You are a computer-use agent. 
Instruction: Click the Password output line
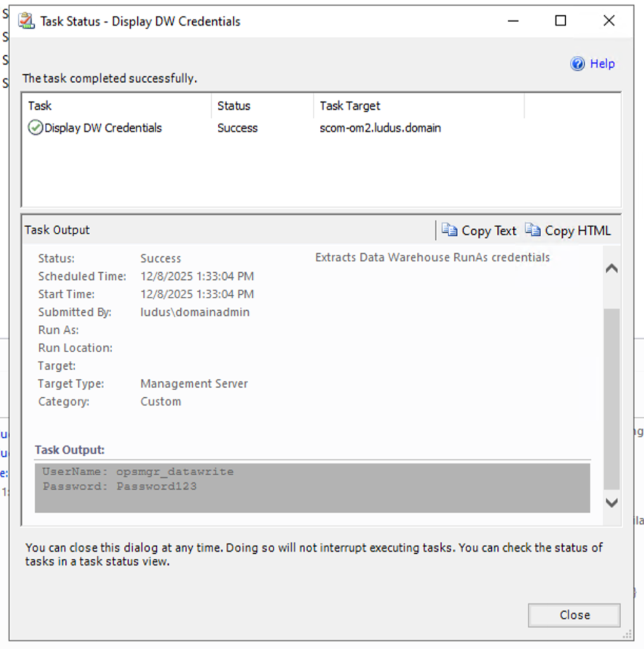pyautogui.click(x=120, y=487)
